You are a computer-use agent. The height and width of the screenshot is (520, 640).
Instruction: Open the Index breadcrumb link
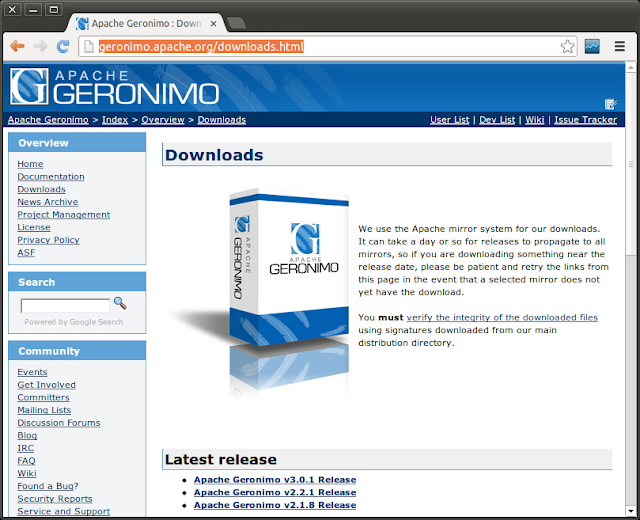coord(115,120)
